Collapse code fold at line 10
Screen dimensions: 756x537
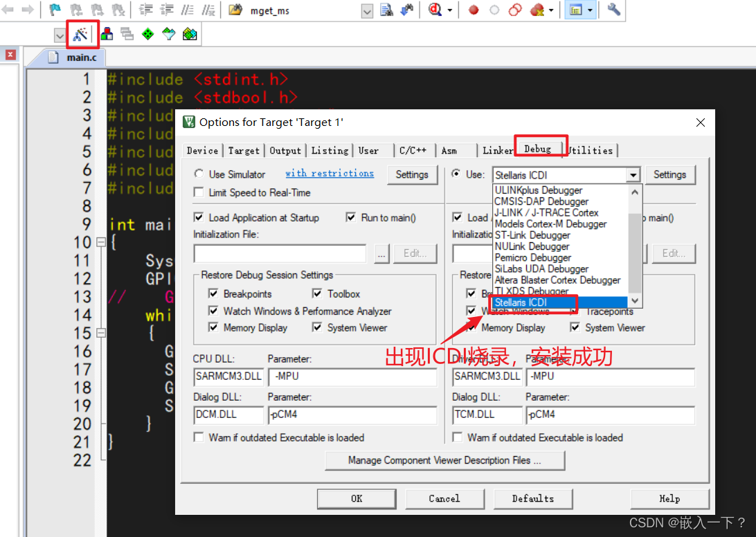click(x=101, y=242)
